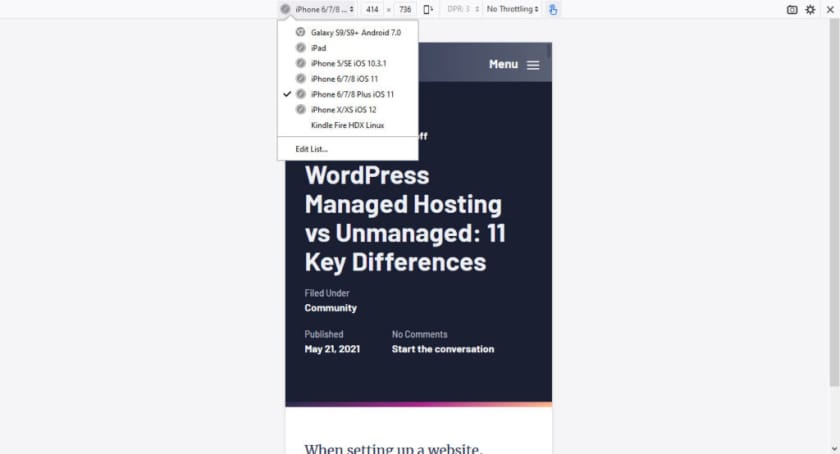
Task: Click browser icon beside iPhone X/XS entry
Action: pos(301,109)
